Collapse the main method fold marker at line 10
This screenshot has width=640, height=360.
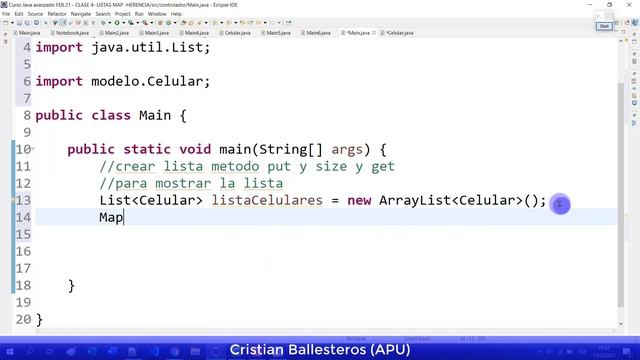pos(33,149)
